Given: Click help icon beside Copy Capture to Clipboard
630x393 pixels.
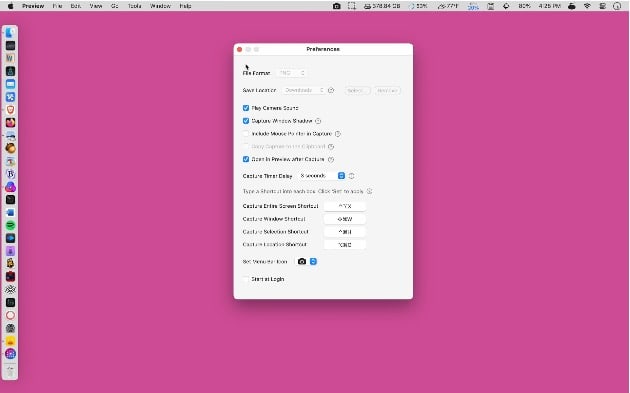Looking at the screenshot, I should 331,147.
